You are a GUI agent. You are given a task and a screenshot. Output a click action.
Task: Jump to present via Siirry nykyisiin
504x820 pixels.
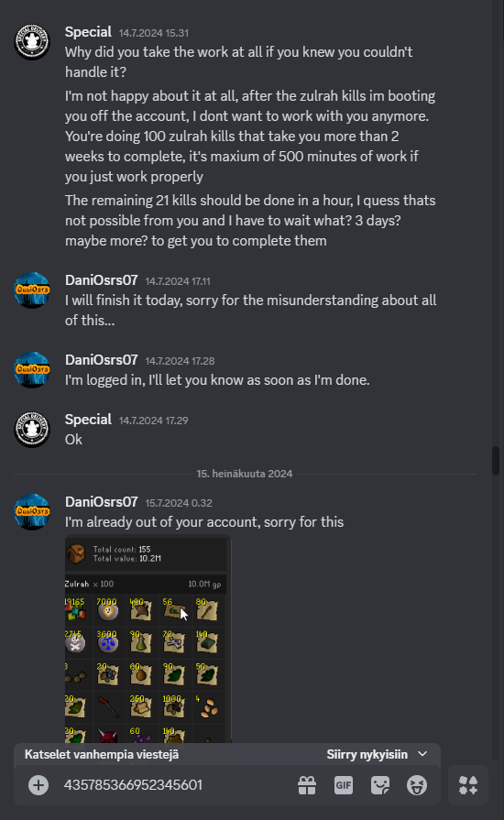coord(367,754)
